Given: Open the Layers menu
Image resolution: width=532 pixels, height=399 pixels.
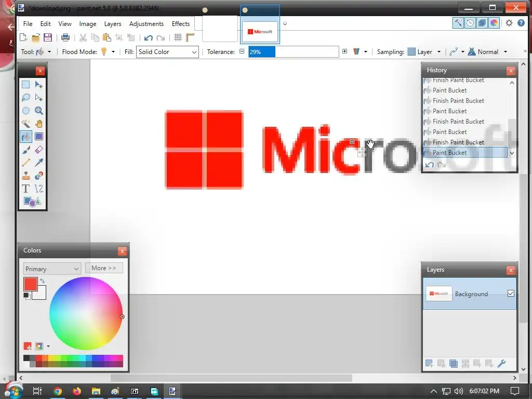Looking at the screenshot, I should click(x=113, y=24).
